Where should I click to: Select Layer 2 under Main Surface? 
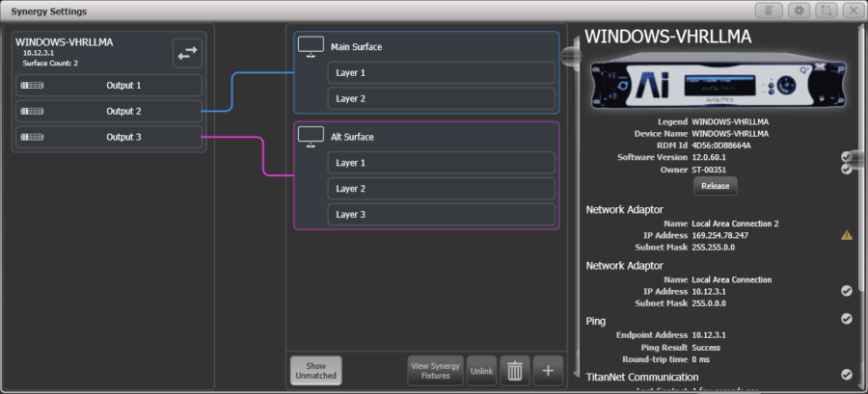(441, 99)
